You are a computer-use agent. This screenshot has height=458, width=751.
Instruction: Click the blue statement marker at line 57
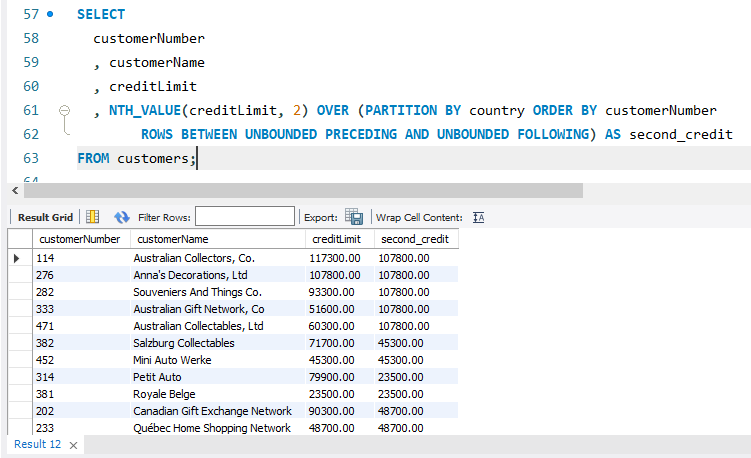50,14
